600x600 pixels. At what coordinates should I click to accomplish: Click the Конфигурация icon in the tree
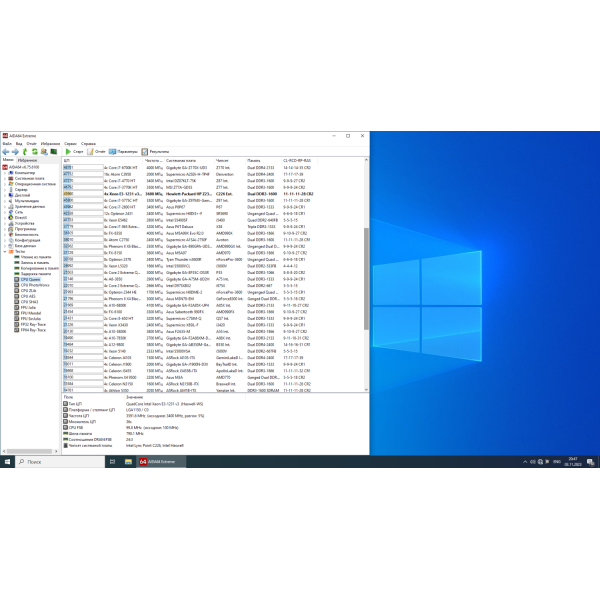11,240
